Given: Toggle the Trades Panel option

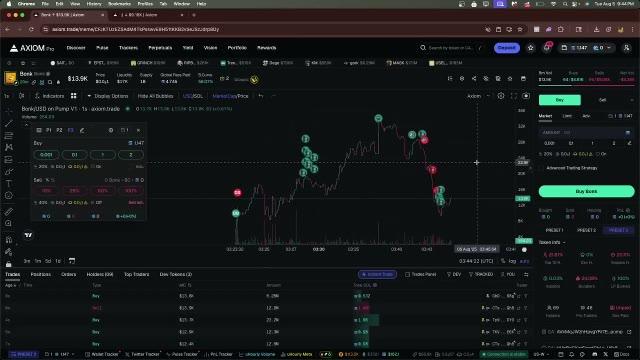Looking at the screenshot, I should point(421,274).
